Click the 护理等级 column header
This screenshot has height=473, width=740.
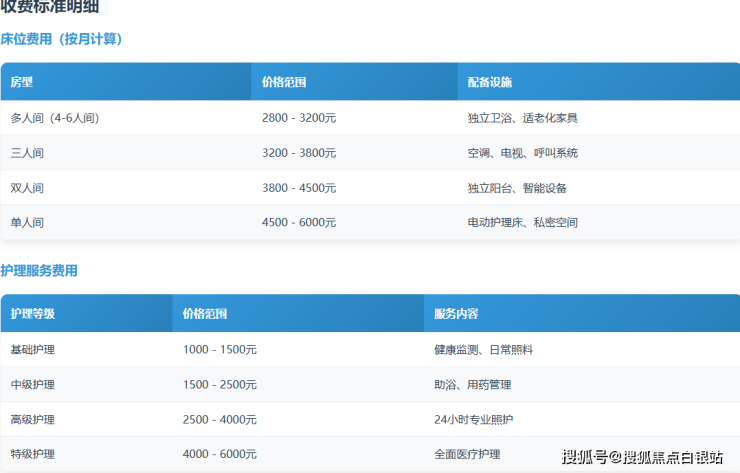[x=33, y=314]
